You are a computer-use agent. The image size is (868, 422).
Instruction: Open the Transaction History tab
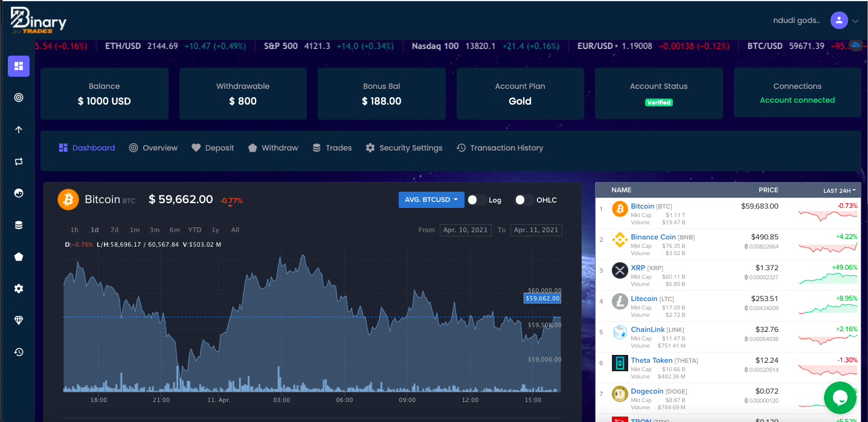click(500, 148)
